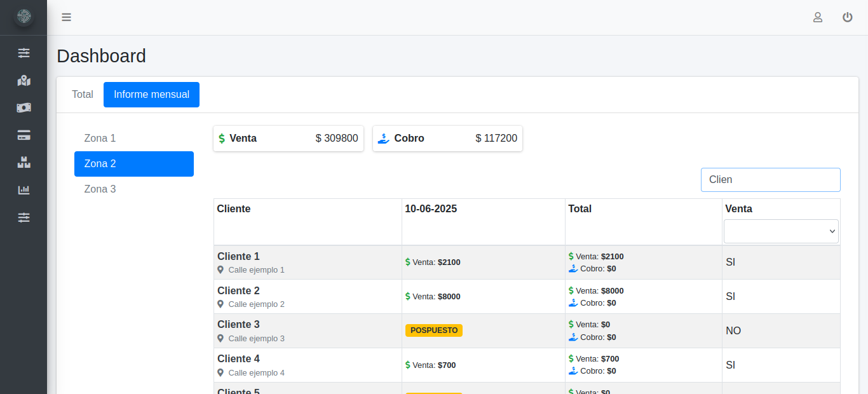This screenshot has width=868, height=394.
Task: Open the bar chart reports icon
Action: (24, 190)
